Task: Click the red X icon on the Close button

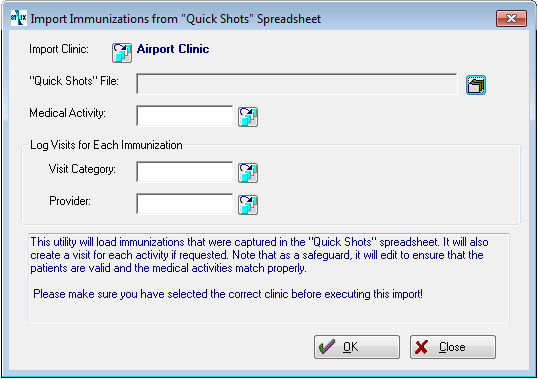Action: coord(421,347)
